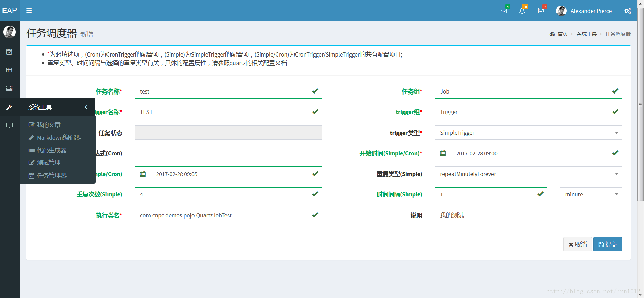Screen dimensions: 644x298
Task: Open the sidebar monitor icon
Action: [9, 125]
